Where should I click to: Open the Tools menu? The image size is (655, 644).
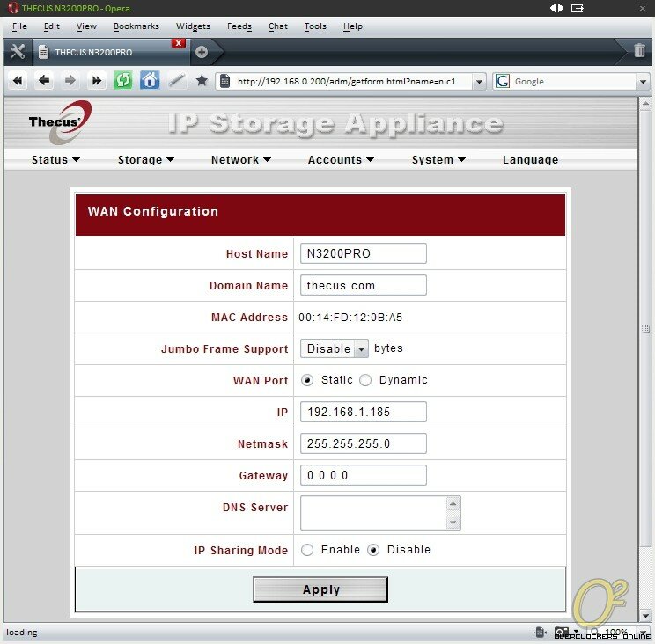point(315,26)
